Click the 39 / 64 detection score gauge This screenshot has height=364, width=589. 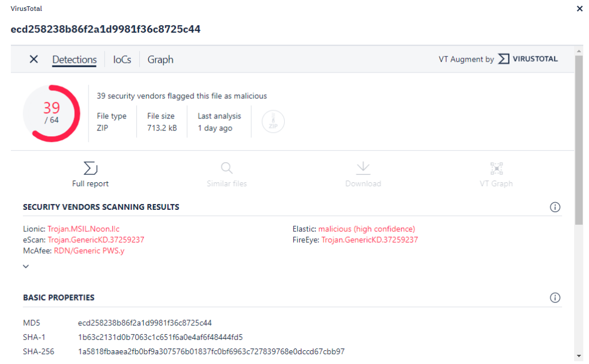pos(51,113)
